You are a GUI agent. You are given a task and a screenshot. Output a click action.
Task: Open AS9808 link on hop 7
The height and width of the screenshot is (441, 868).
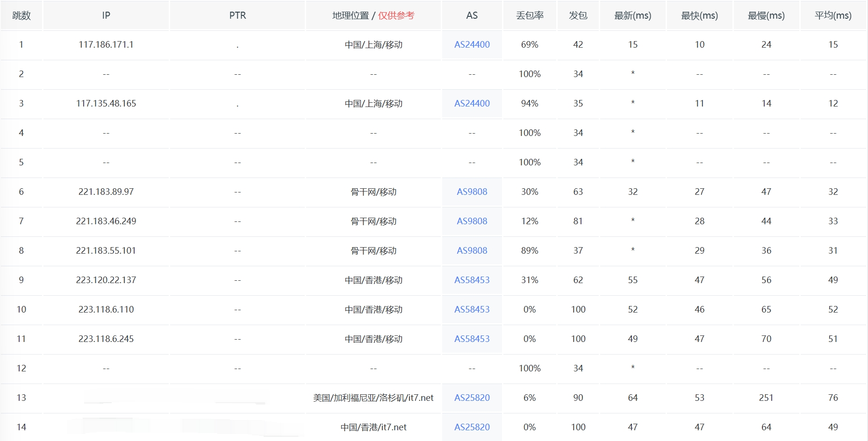471,221
